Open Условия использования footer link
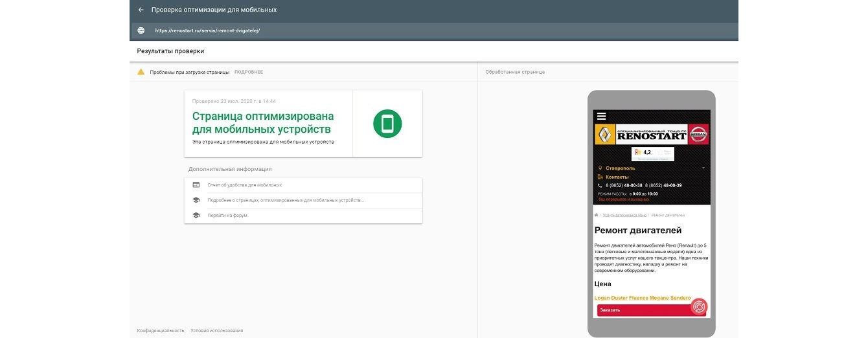Screen dimensions: 868x338 217,330
